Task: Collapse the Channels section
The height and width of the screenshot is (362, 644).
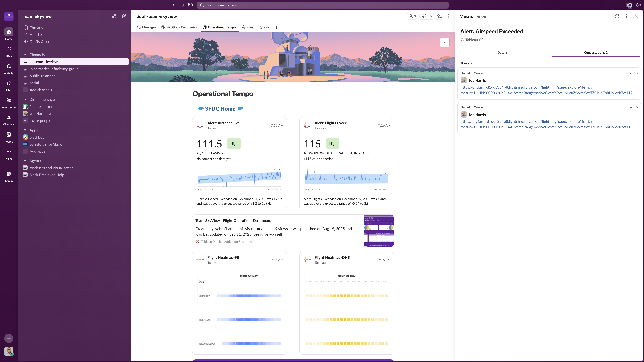Action: [25, 55]
